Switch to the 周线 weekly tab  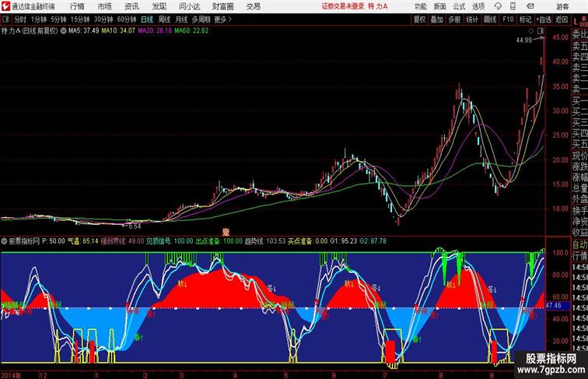[164, 19]
